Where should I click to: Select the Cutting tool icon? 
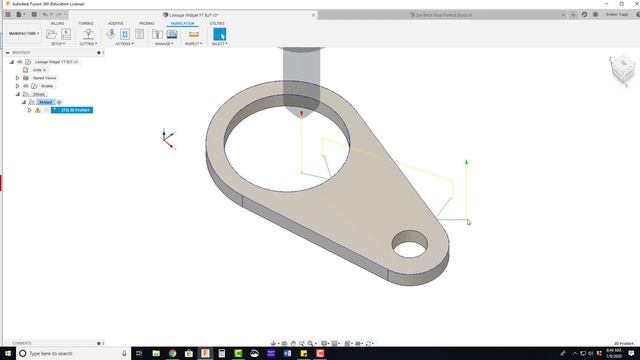pos(88,34)
